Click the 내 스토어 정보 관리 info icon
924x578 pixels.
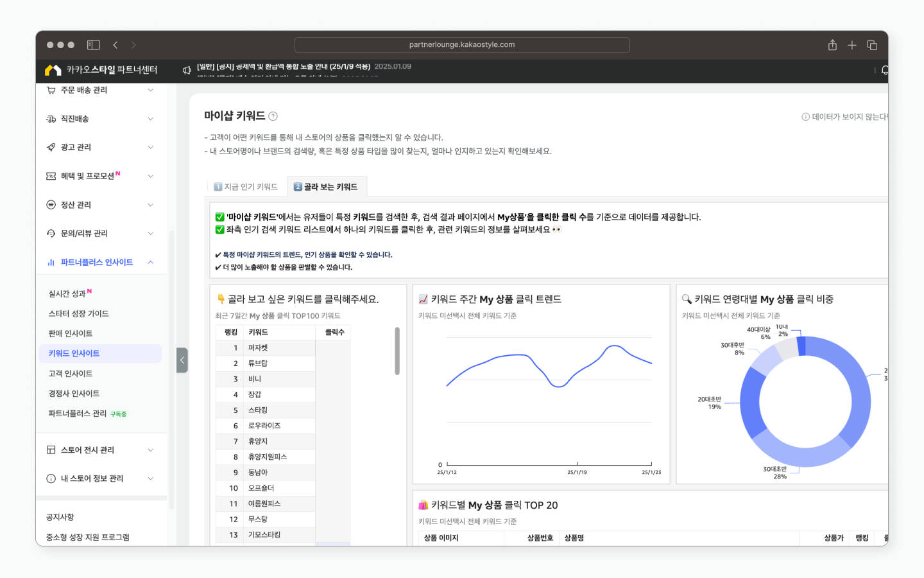51,478
